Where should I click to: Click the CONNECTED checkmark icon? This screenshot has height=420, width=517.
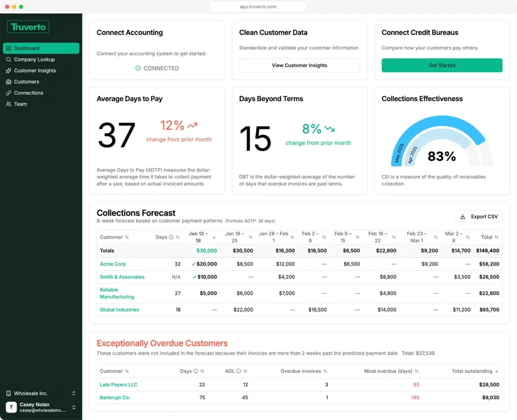pyautogui.click(x=138, y=68)
